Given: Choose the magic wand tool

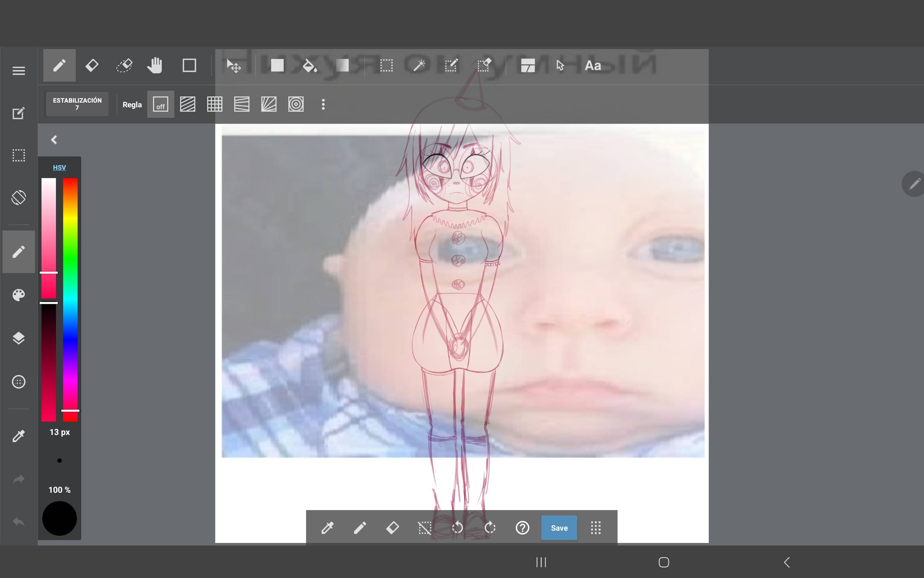Looking at the screenshot, I should tap(419, 65).
